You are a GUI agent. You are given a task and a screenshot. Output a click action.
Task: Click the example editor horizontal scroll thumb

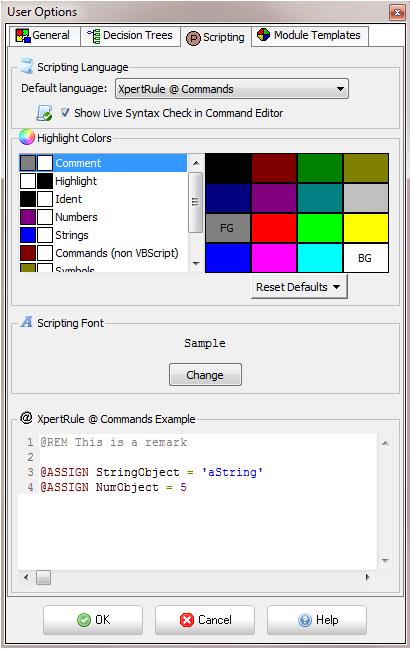(x=43, y=577)
